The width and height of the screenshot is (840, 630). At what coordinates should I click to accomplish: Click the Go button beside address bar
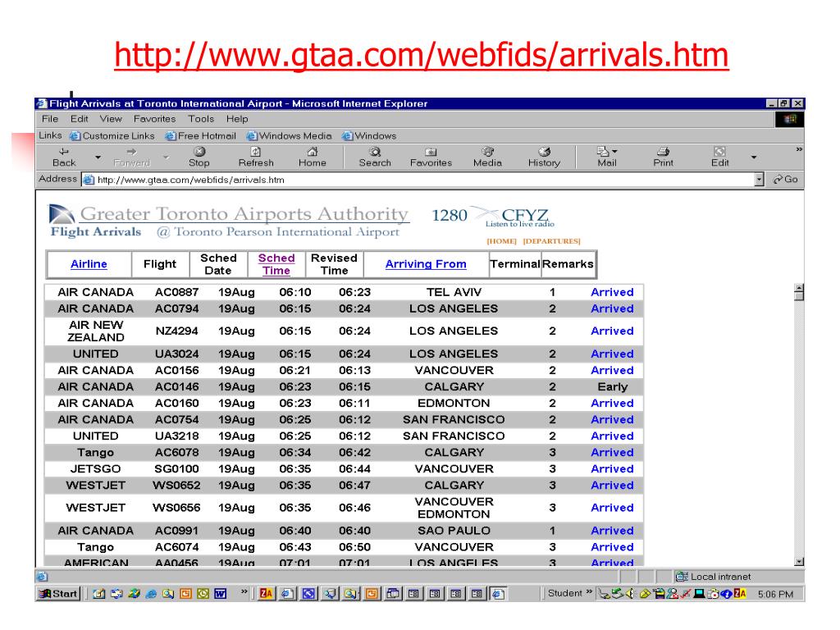click(x=786, y=180)
